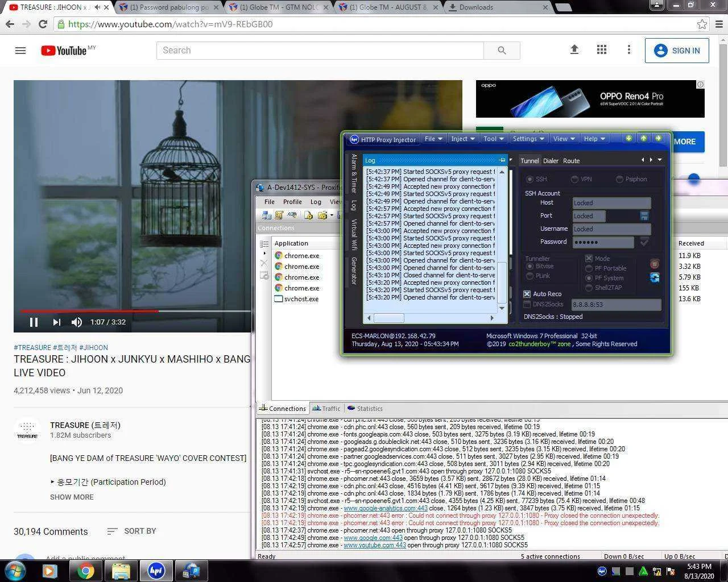Bookmark page with Chrome star icon

(702, 24)
